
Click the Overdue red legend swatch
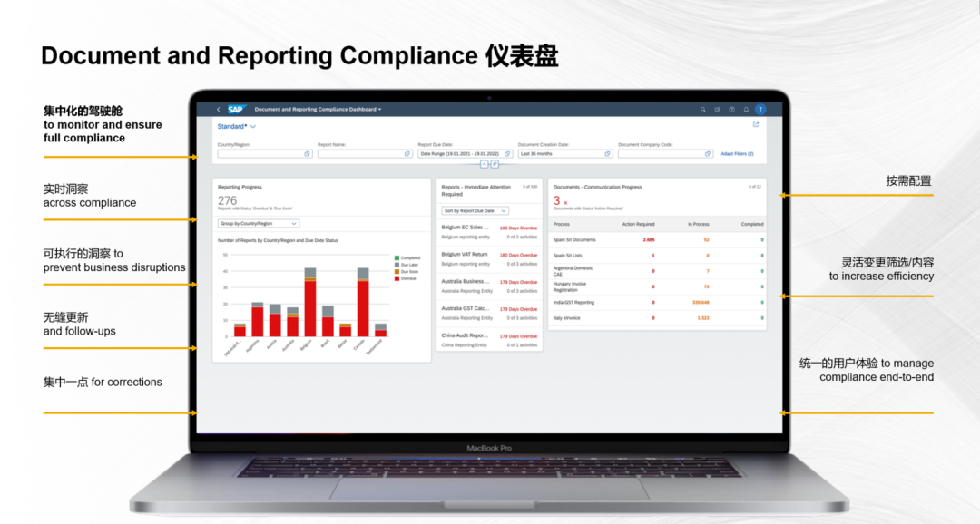397,278
